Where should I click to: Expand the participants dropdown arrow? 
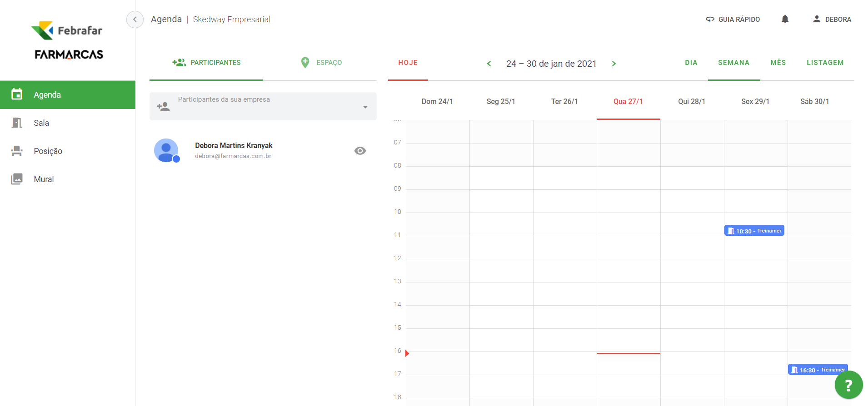365,107
